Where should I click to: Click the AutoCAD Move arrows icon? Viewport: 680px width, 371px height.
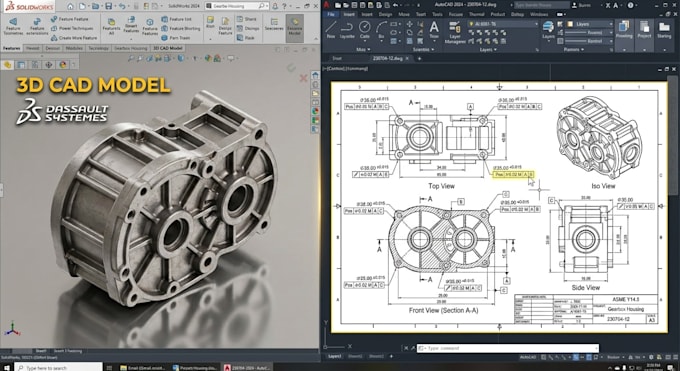tap(409, 24)
